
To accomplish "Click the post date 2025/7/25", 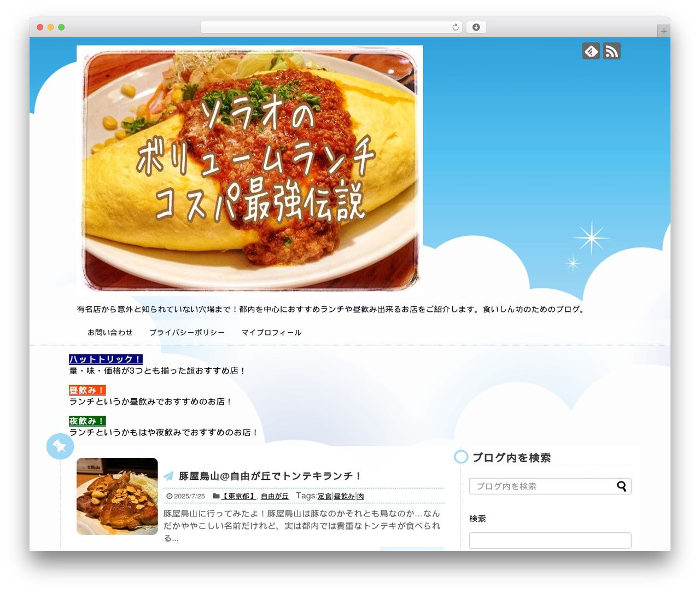I will click(x=189, y=496).
